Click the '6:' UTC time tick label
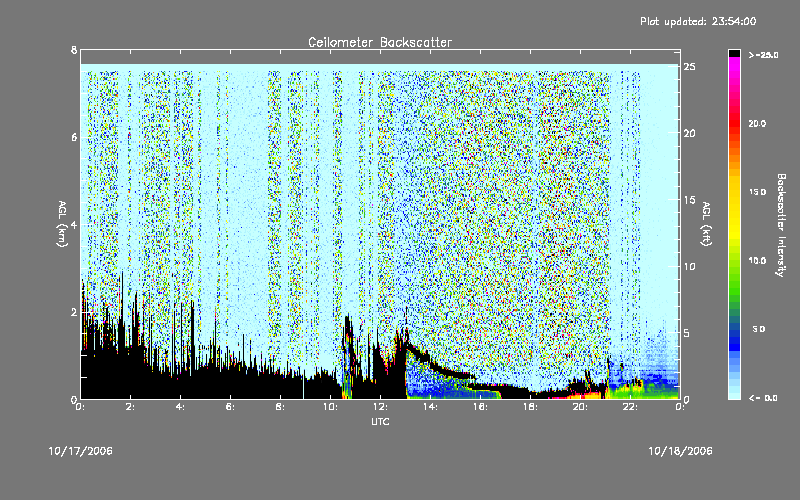This screenshot has width=800, height=500. (231, 407)
